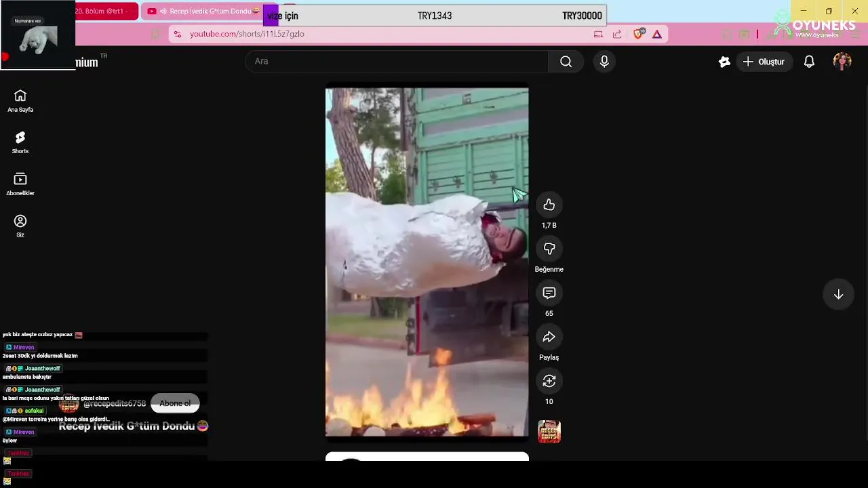This screenshot has height=488, width=868.
Task: Click the Brave Rewards triangle icon
Action: [x=657, y=34]
